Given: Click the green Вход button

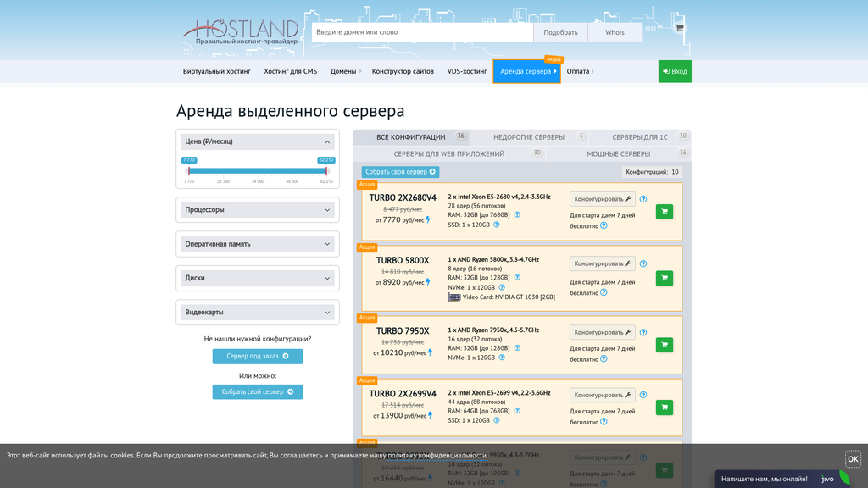Looking at the screenshot, I should (x=675, y=71).
